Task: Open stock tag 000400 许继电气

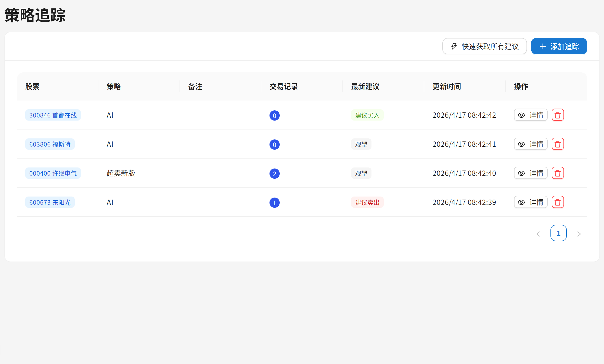Action: [x=53, y=173]
